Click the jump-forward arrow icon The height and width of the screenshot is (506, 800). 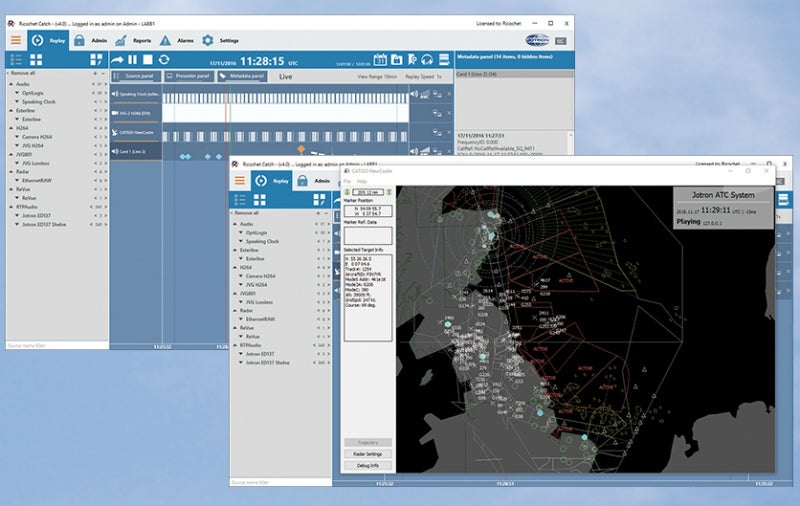117,60
